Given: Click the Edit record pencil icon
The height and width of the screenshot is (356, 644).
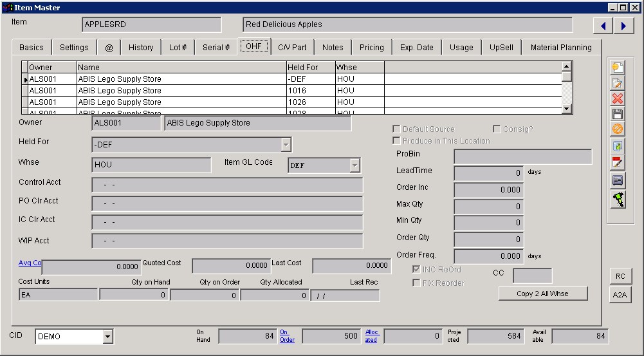Looking at the screenshot, I should point(618,82).
